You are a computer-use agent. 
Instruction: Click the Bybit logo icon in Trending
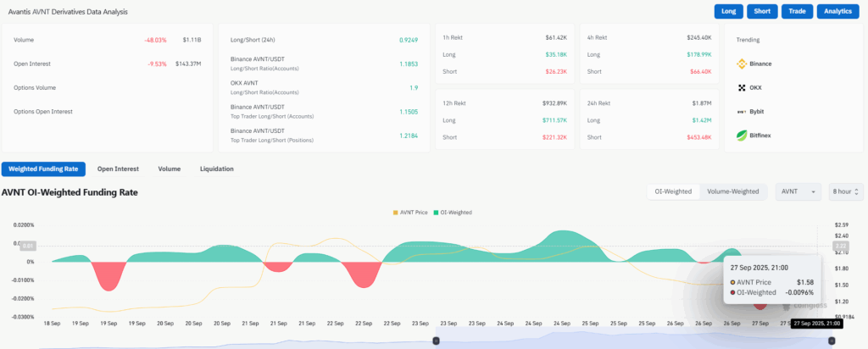pos(741,111)
